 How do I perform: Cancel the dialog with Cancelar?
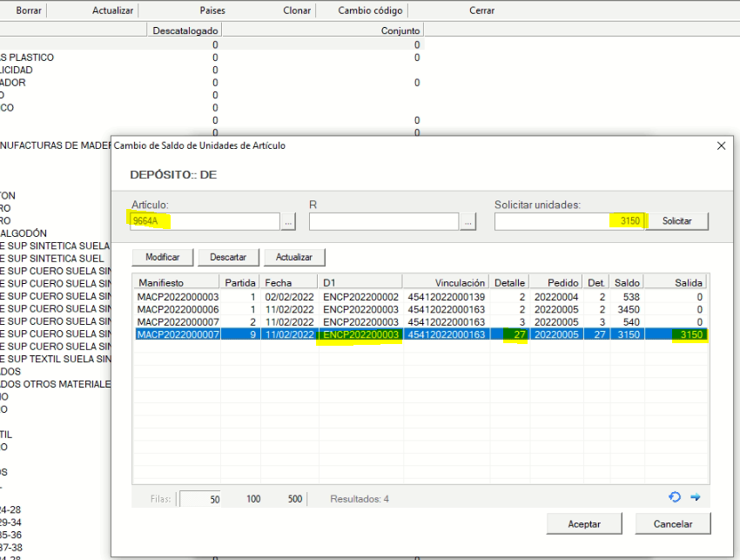673,523
